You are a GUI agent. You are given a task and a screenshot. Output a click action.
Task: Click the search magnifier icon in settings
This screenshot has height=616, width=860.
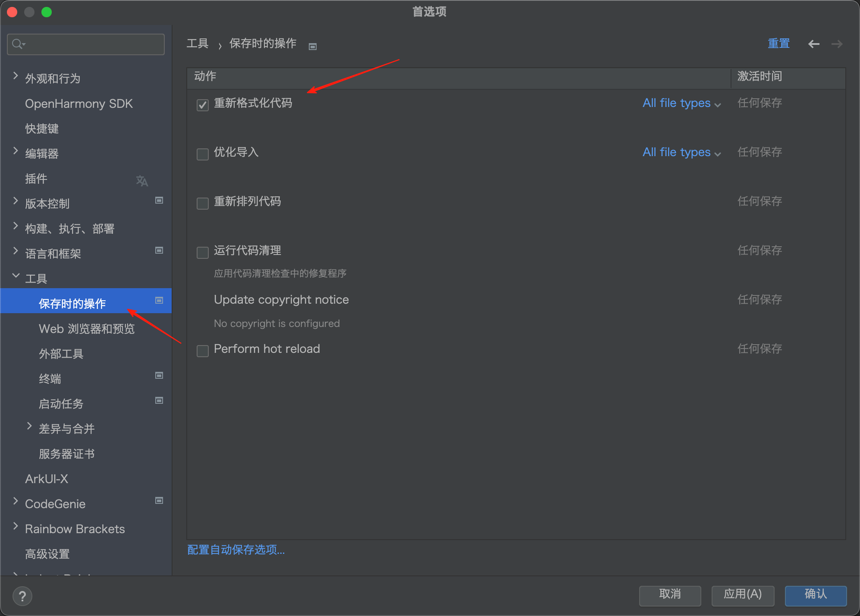pyautogui.click(x=19, y=44)
